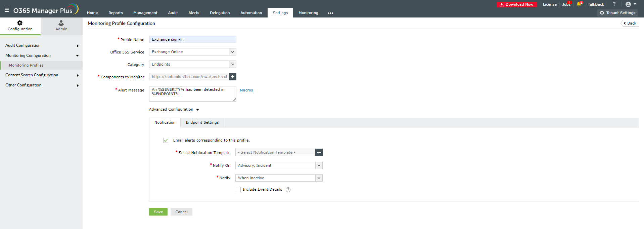Screen dimensions: 644x229
Task: Enable Include Event Details checkbox
Action: tap(238, 190)
